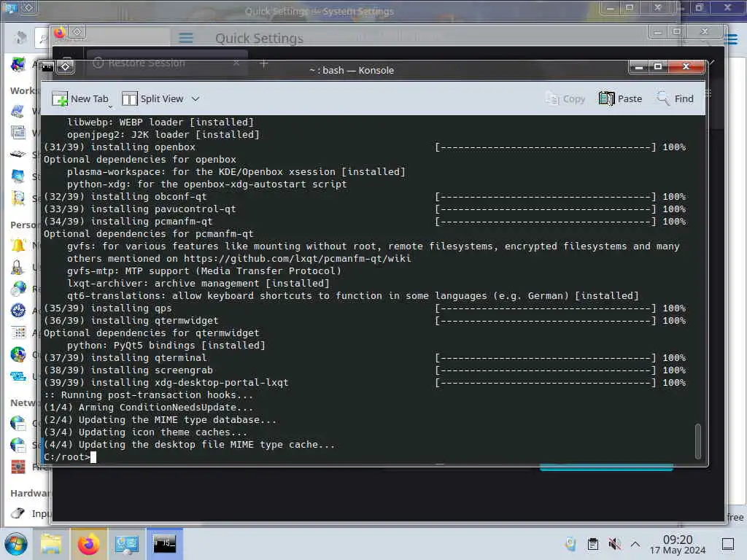Open Workspace Behavior sidebar icon

coord(18,111)
